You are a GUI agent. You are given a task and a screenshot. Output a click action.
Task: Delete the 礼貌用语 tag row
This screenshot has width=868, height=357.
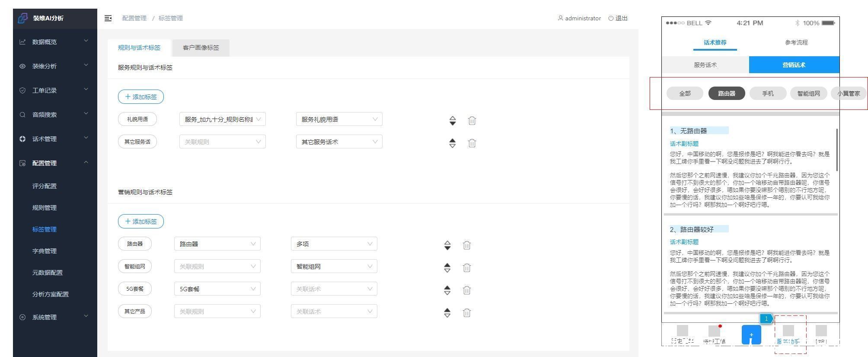(x=472, y=121)
